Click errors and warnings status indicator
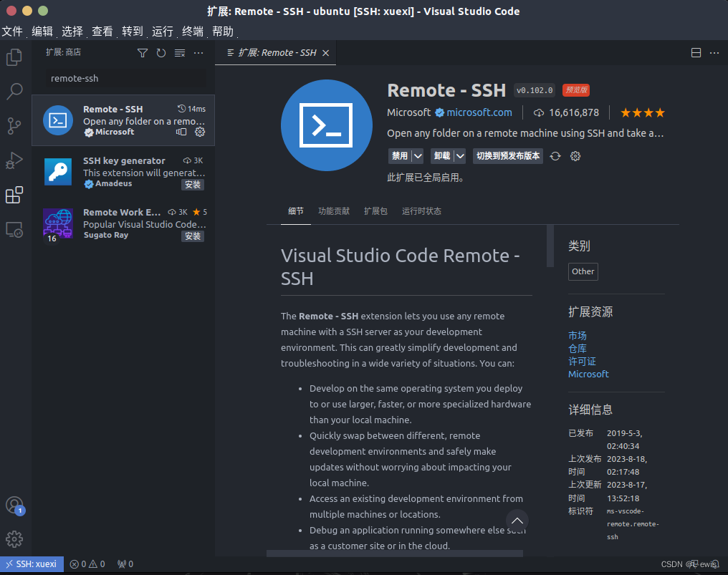The image size is (728, 575). pyautogui.click(x=87, y=564)
